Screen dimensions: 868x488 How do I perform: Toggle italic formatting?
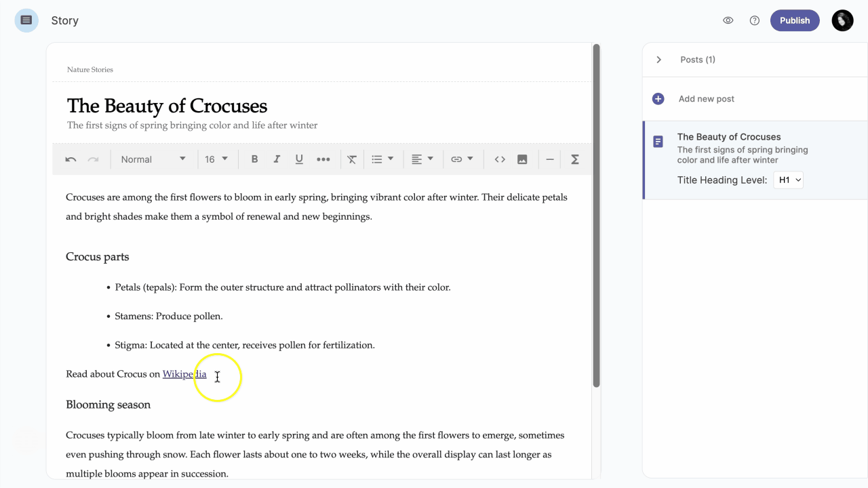pos(277,159)
